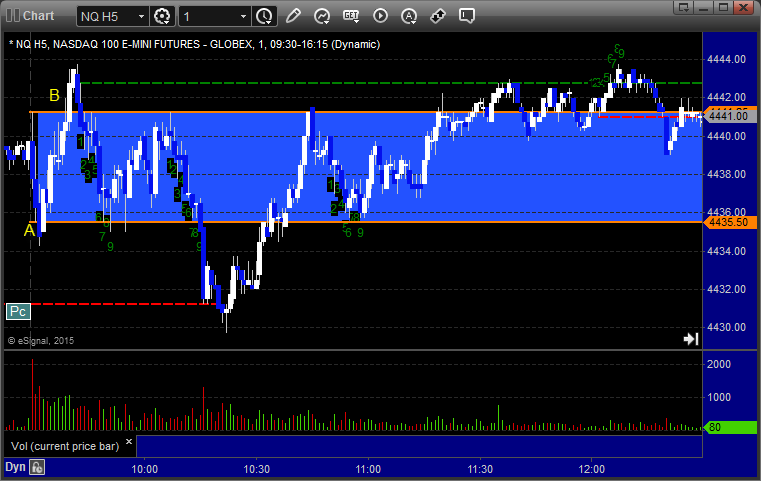Click the NQ H5 symbol field

pyautogui.click(x=113, y=17)
